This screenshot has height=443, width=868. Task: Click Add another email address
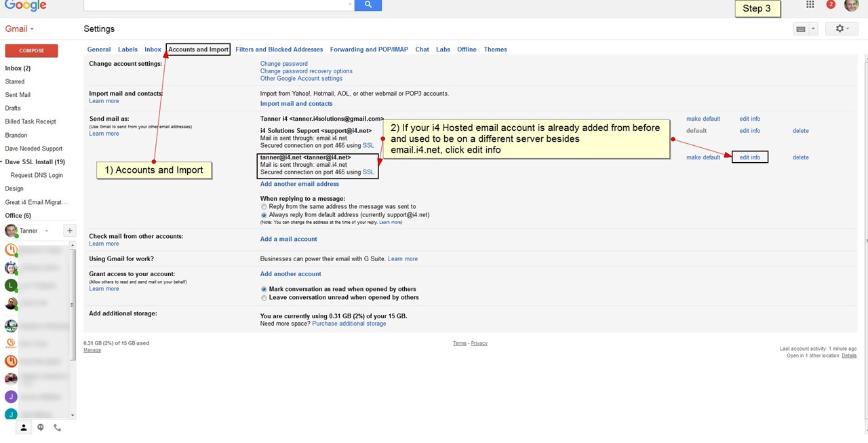299,184
